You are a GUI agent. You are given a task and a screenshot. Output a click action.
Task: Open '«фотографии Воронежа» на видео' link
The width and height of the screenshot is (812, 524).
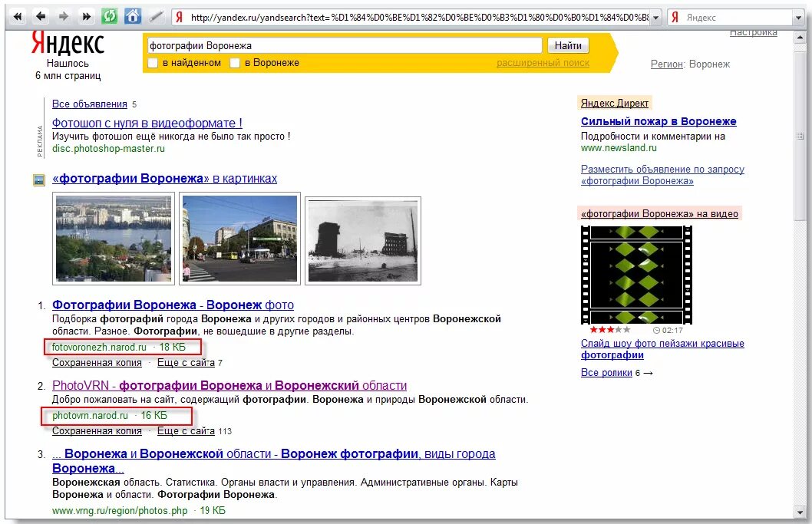pyautogui.click(x=659, y=213)
